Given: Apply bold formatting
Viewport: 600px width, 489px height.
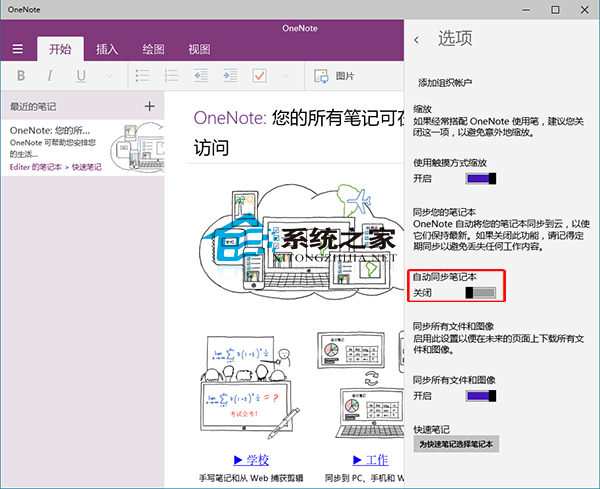Looking at the screenshot, I should pos(21,76).
